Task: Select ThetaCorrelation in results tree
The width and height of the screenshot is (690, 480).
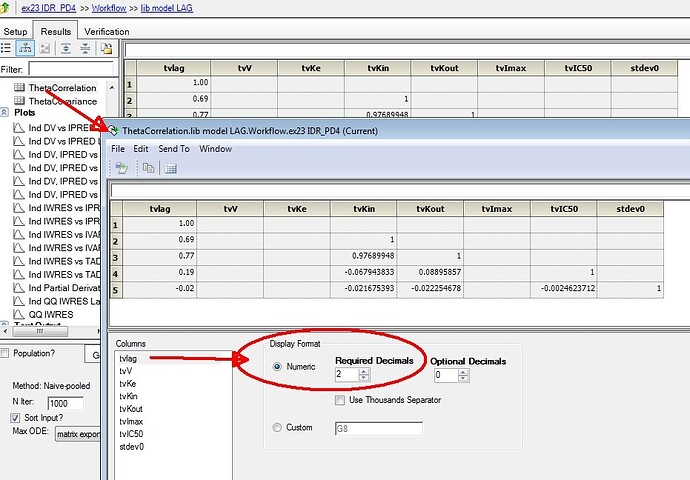Action: click(x=62, y=88)
